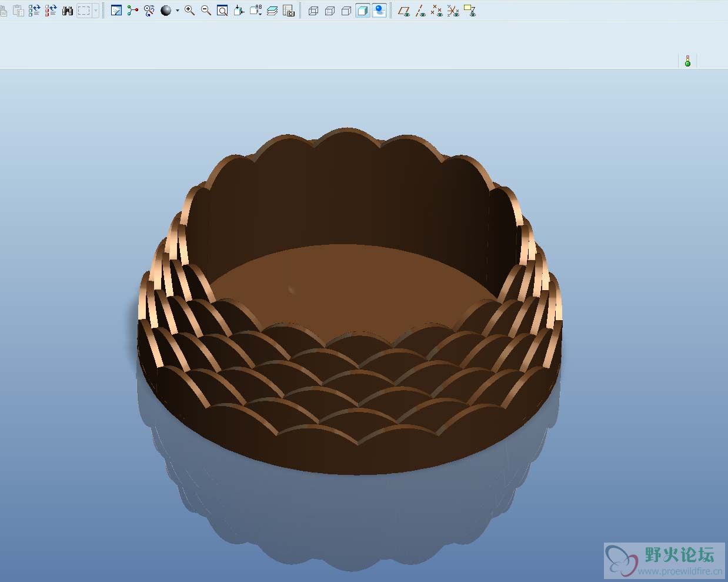Viewport: 728px width, 582px height.
Task: Toggle enhanced realism sphere button
Action: tap(380, 11)
